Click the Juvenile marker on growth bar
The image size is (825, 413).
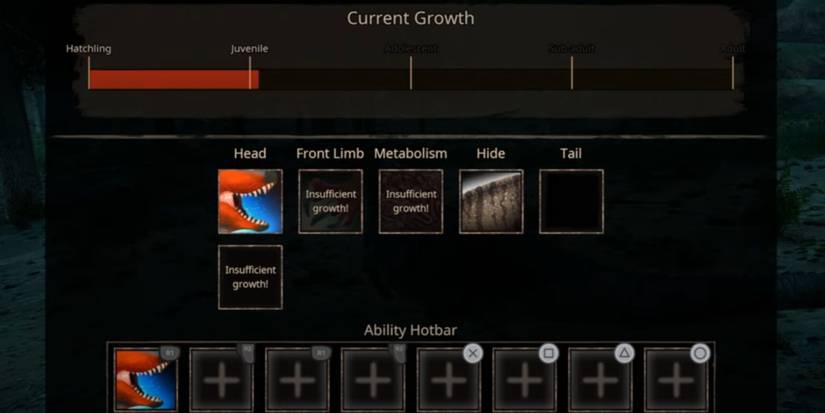[249, 48]
